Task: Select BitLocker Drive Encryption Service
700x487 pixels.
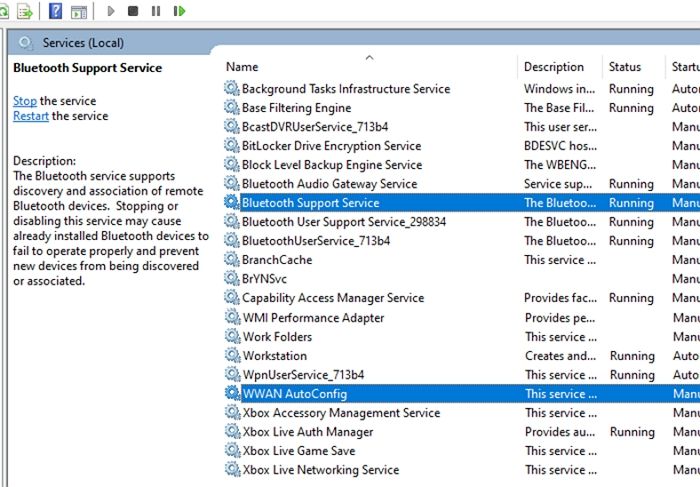Action: tap(331, 146)
